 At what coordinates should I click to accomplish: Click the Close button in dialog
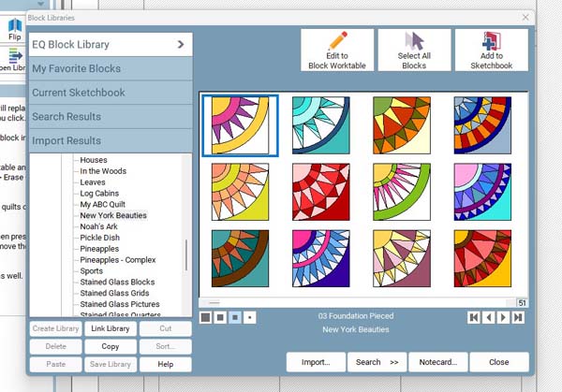point(499,362)
